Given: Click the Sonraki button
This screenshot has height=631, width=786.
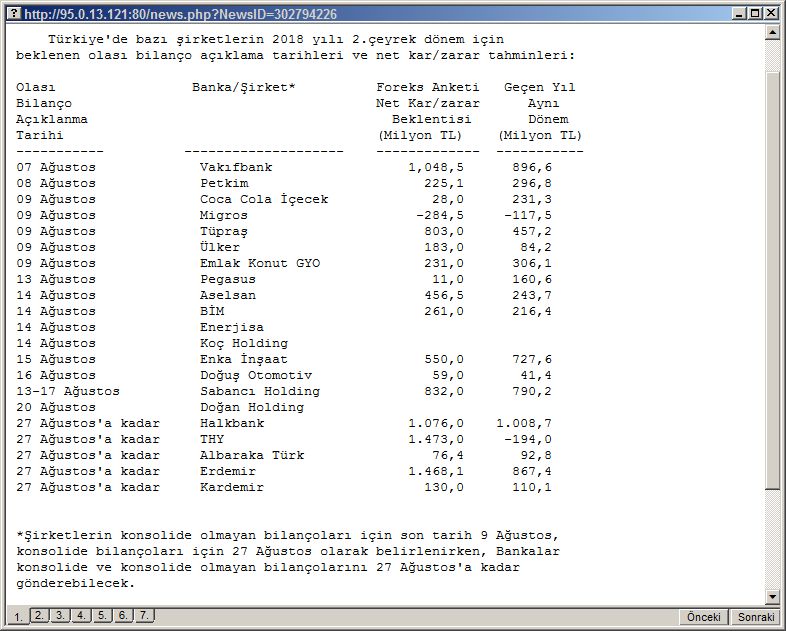Looking at the screenshot, I should coord(756,617).
